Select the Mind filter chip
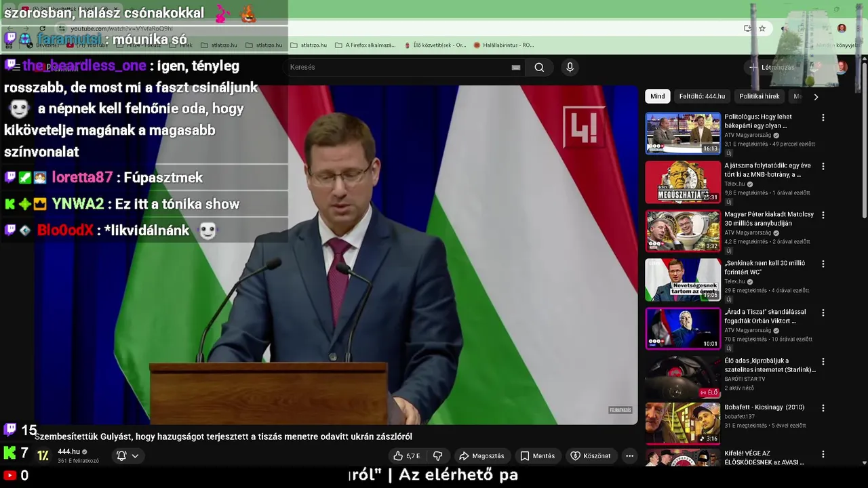This screenshot has height=488, width=868. [658, 96]
